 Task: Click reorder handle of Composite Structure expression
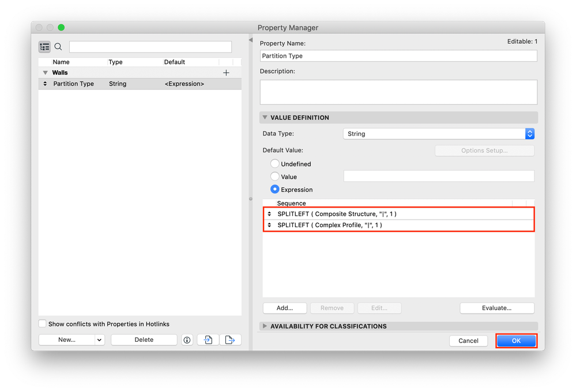pos(269,214)
